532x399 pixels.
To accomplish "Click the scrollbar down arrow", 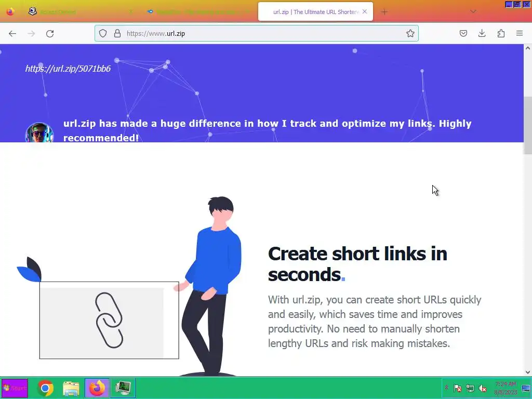I will tap(528, 372).
